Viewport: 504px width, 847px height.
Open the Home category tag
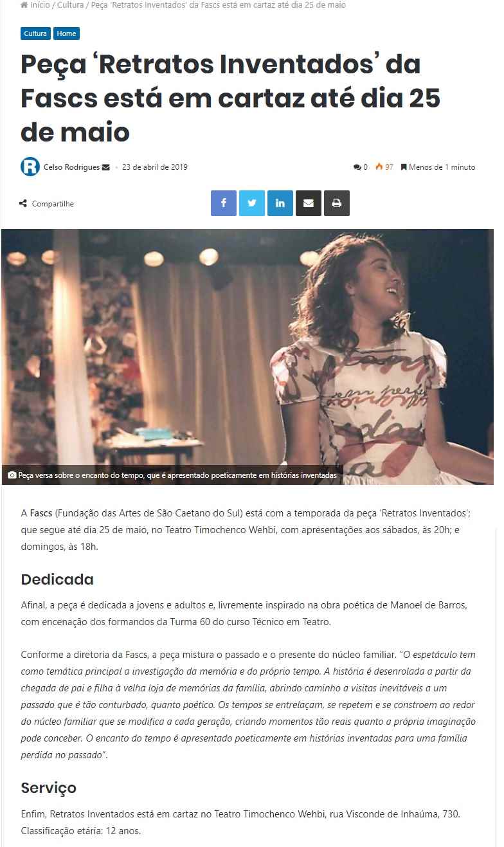tap(66, 33)
